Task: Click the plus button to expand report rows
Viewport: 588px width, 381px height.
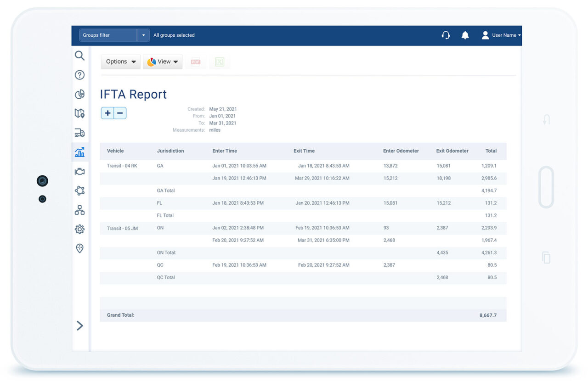Action: (107, 113)
